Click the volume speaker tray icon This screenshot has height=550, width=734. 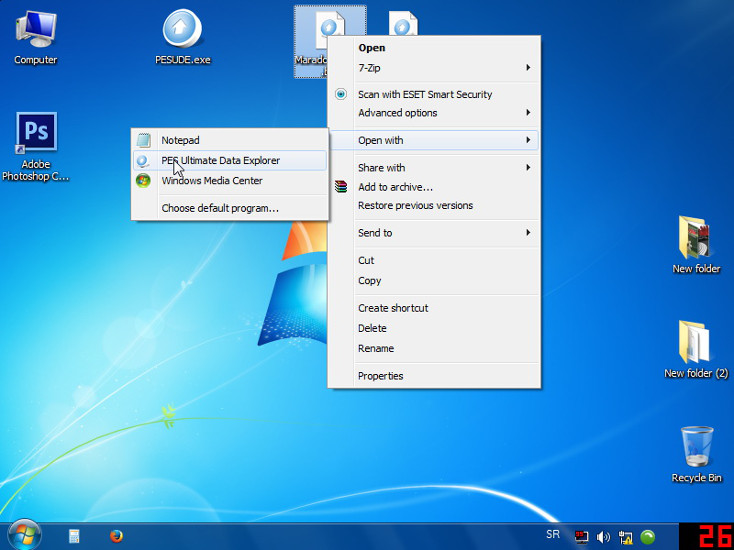point(603,537)
